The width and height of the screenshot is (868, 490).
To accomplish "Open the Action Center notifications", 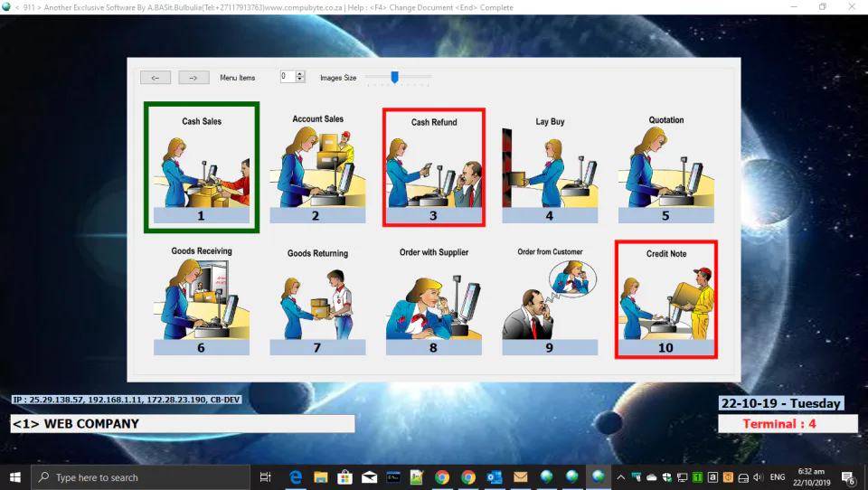I will pyautogui.click(x=847, y=477).
